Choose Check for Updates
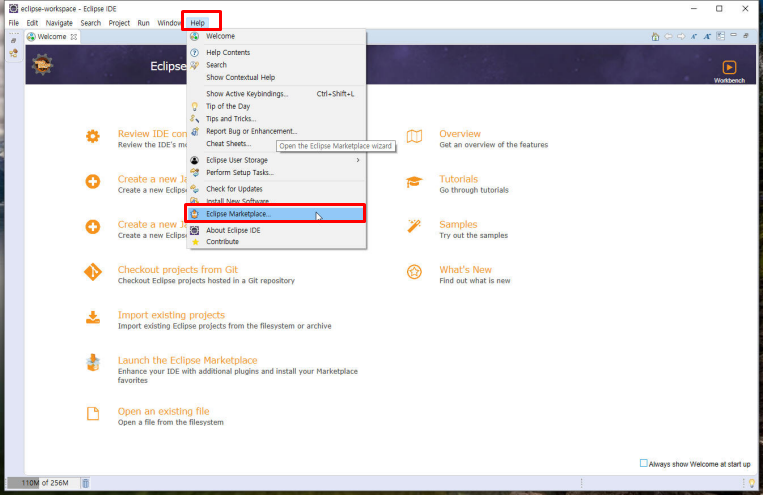 click(276, 189)
